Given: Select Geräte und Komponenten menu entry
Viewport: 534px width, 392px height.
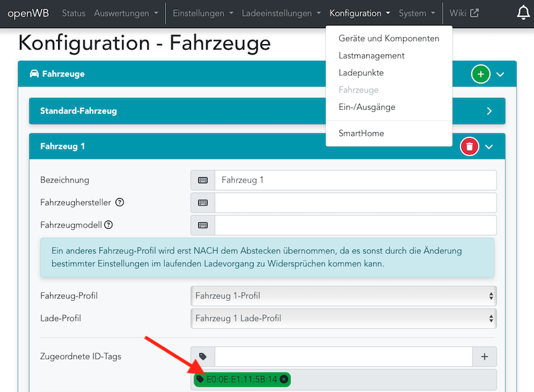Looking at the screenshot, I should tap(388, 39).
